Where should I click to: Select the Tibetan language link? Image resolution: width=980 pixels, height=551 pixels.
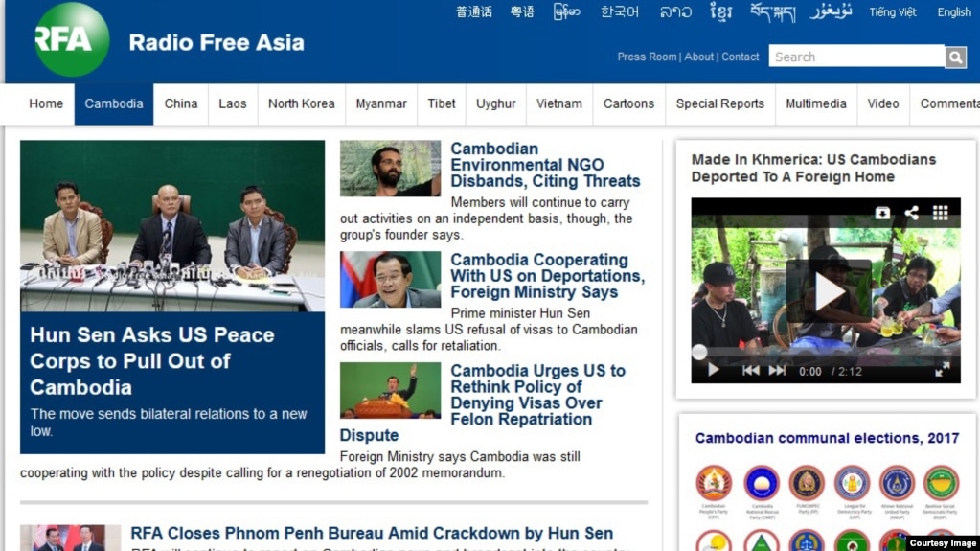772,12
